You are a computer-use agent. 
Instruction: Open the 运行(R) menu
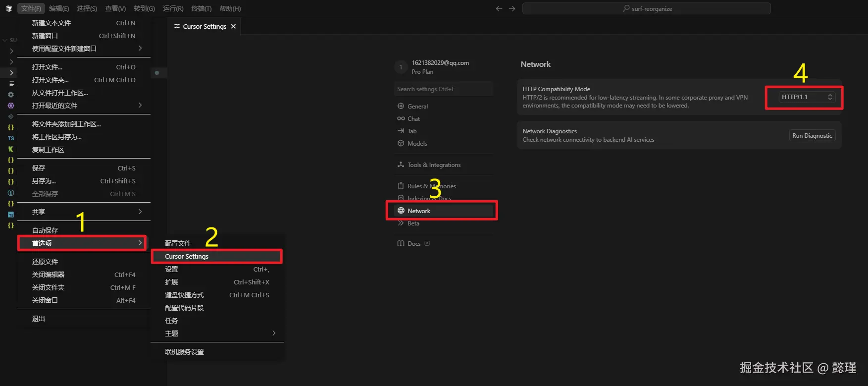tap(173, 8)
